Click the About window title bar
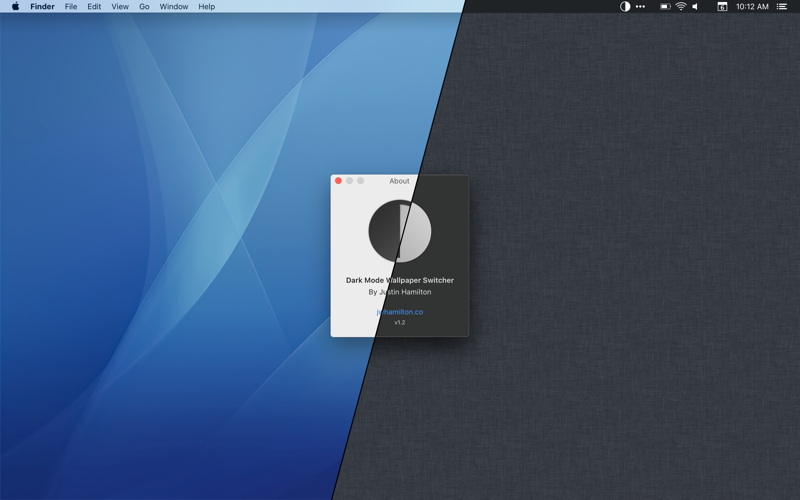The height and width of the screenshot is (500, 800). point(399,181)
